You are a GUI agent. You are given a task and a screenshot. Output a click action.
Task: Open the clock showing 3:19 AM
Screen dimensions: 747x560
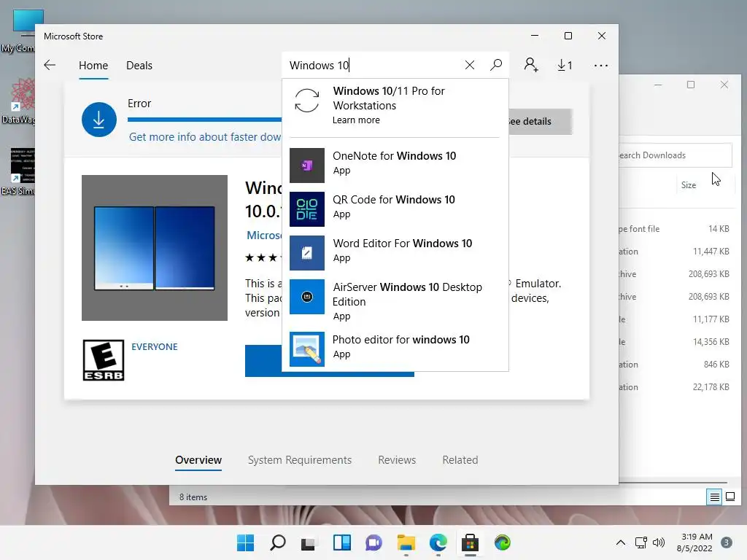pyautogui.click(x=694, y=542)
